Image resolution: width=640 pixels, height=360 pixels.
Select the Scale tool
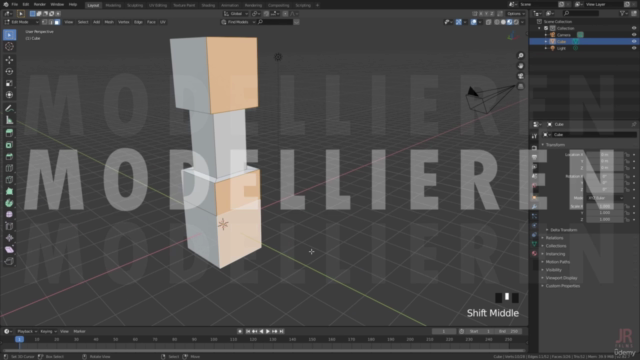[9, 83]
